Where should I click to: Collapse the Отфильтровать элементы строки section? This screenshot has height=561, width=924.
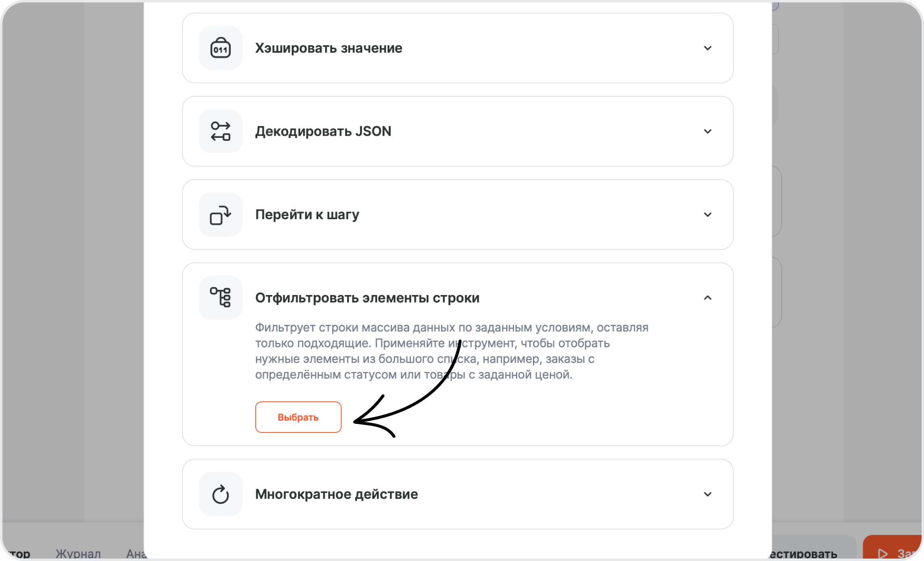point(708,298)
